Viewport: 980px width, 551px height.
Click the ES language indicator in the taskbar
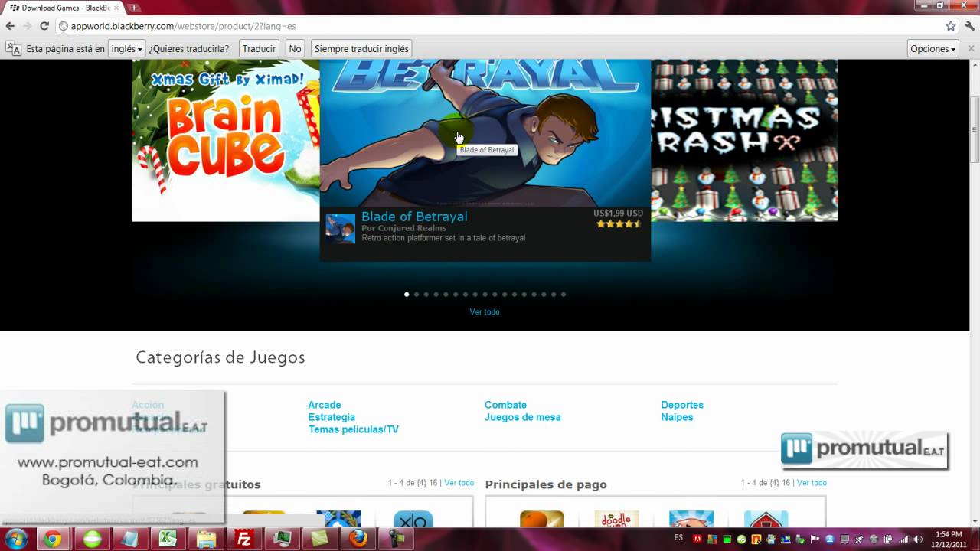coord(678,538)
